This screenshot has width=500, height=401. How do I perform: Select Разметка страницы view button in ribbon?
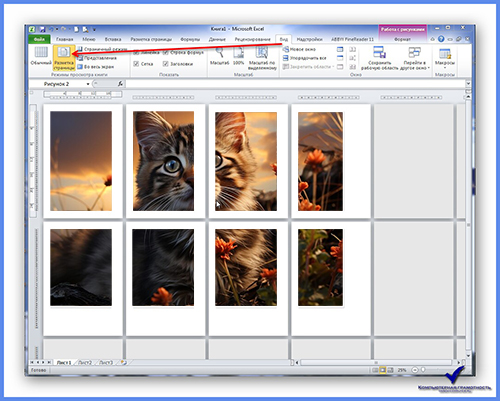[64, 58]
